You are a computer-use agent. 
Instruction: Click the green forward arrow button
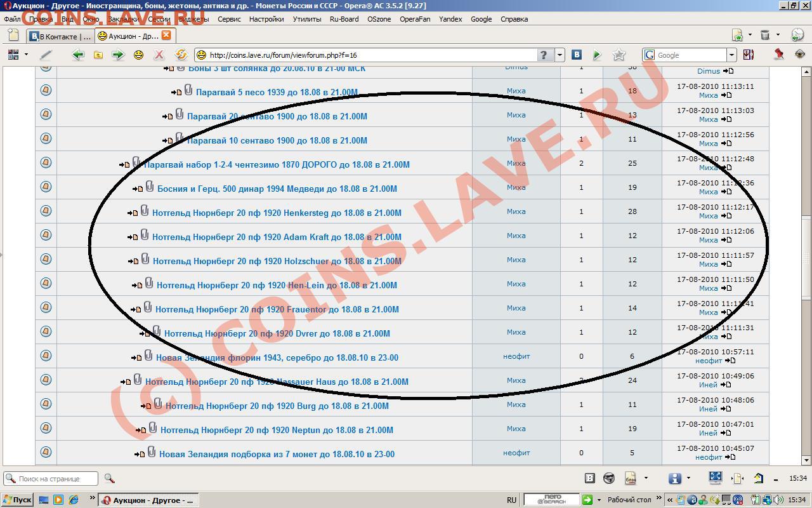pyautogui.click(x=118, y=55)
